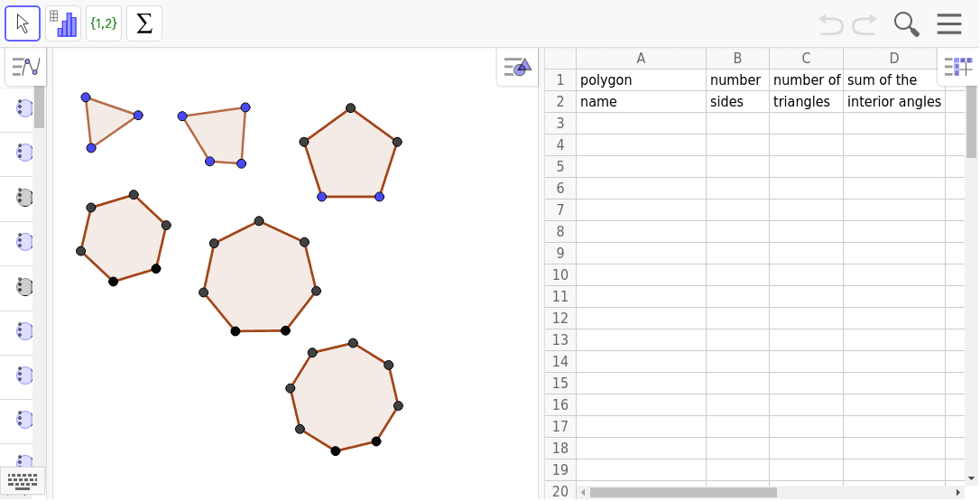
Task: Click the spreadsheet vertical scrollbar thumb
Action: (971, 121)
